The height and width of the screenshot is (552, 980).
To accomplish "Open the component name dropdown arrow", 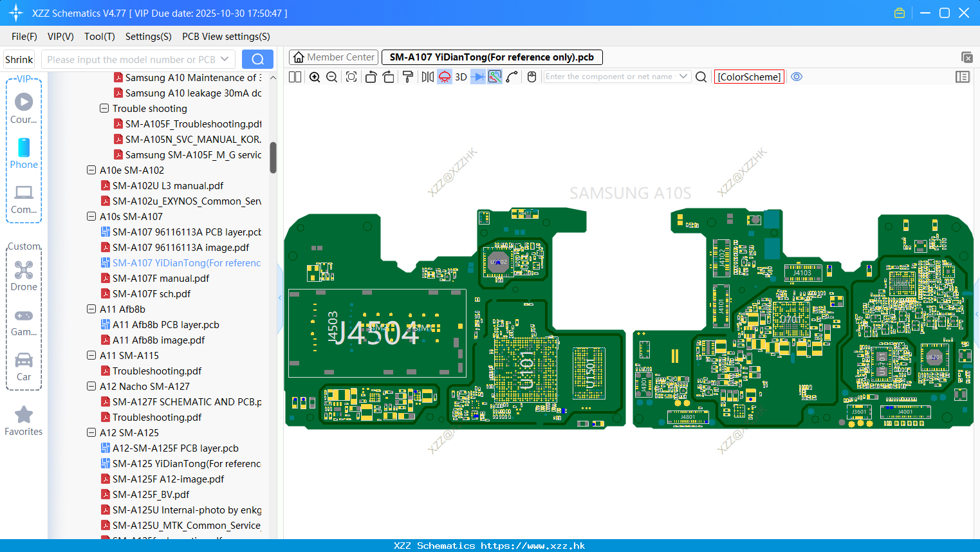I will [x=683, y=77].
